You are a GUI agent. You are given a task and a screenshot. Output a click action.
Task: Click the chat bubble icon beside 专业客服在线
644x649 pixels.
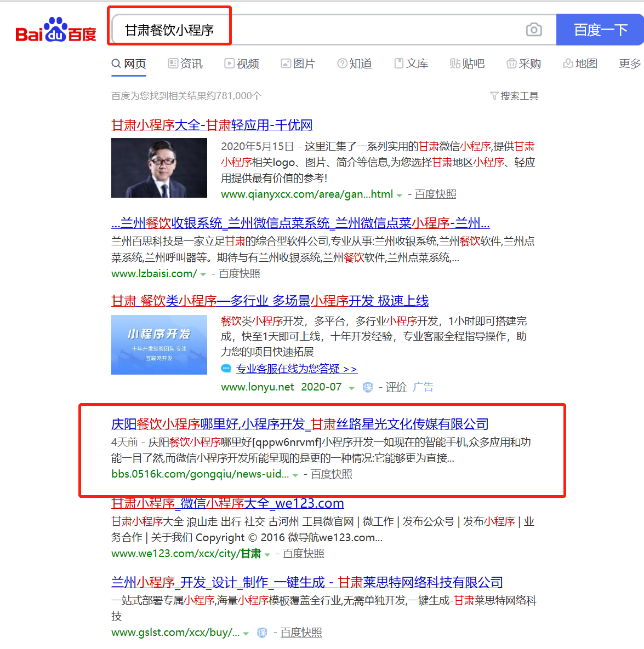226,369
